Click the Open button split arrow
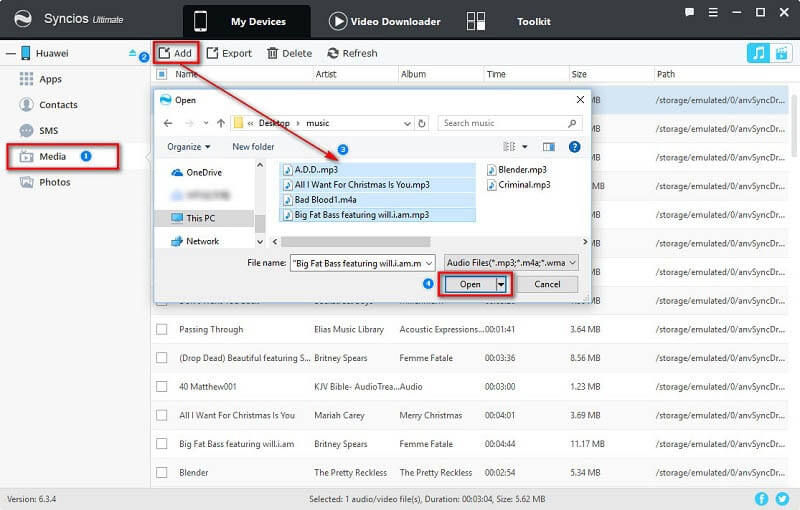800x510 pixels. [502, 285]
